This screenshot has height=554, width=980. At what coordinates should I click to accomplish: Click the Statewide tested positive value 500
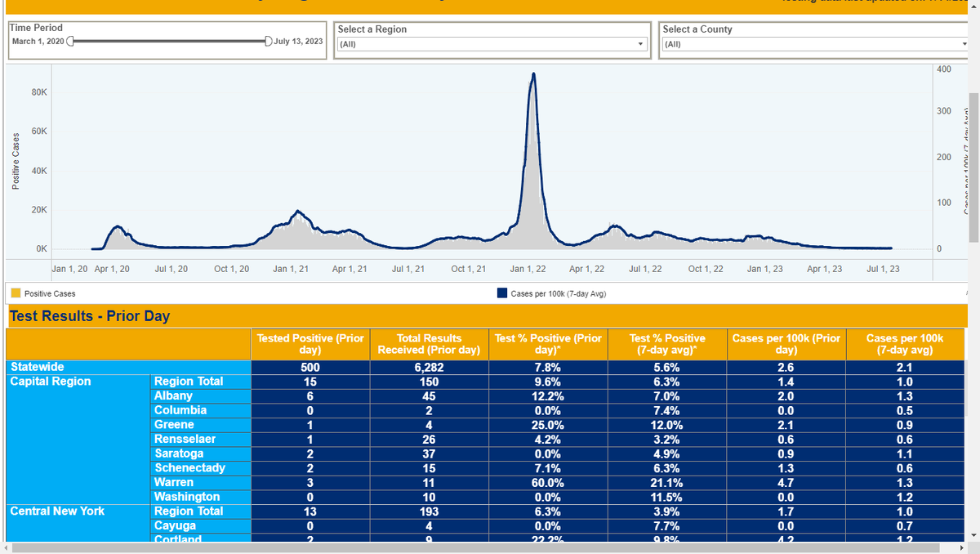pyautogui.click(x=310, y=367)
